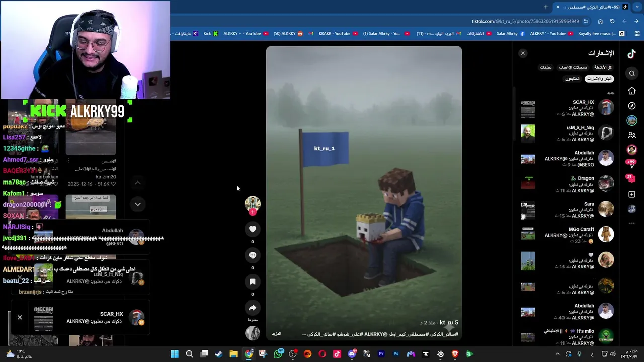Open TikTok search magnifier in sidebar
This screenshot has width=644, height=362.
(632, 74)
